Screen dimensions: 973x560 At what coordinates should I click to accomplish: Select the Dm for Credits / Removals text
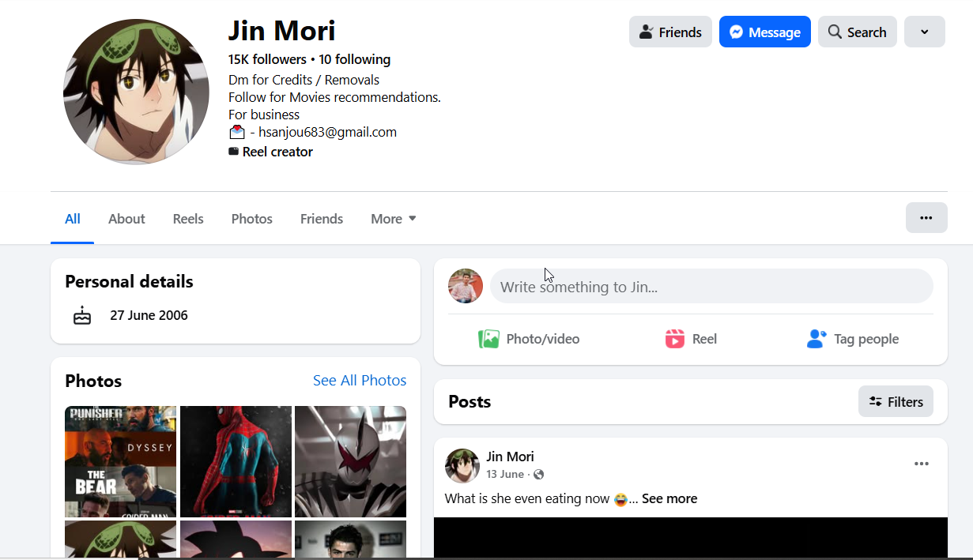(304, 80)
